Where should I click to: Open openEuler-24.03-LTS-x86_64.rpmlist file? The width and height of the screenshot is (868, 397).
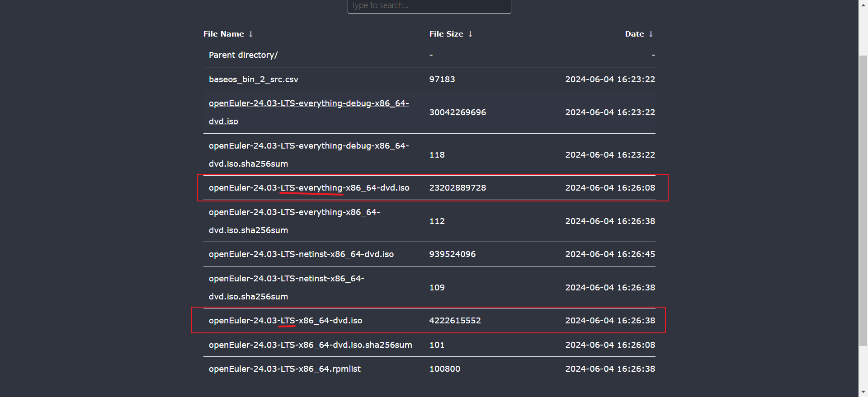(284, 369)
